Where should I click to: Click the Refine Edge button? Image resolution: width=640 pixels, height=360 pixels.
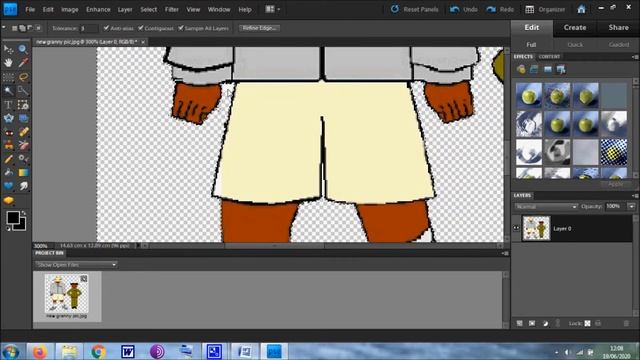(259, 28)
